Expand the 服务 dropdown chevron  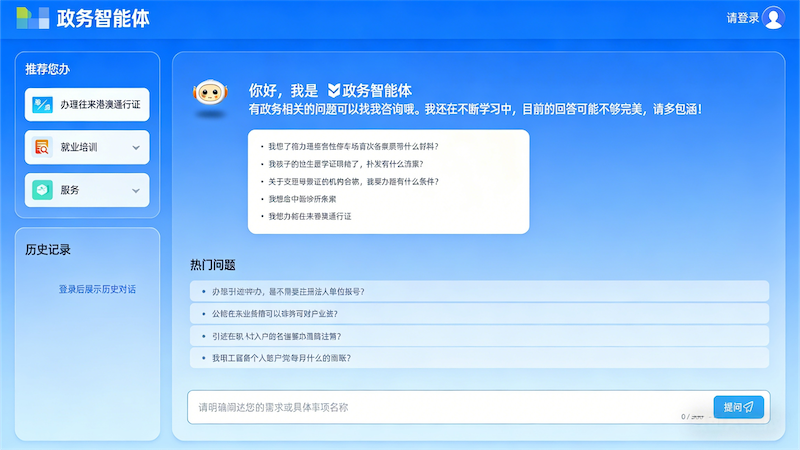pos(136,190)
